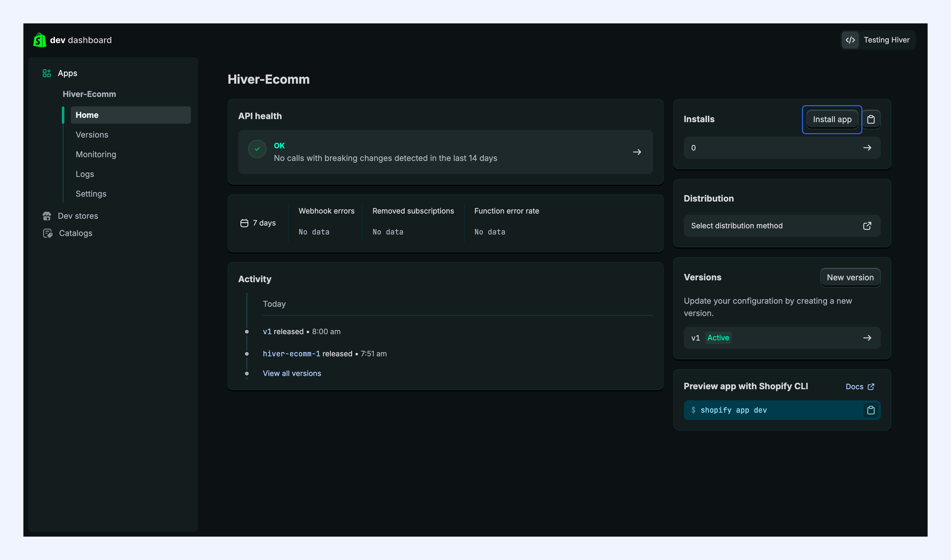The height and width of the screenshot is (560, 951).
Task: Open Logs in the sidebar
Action: (85, 174)
